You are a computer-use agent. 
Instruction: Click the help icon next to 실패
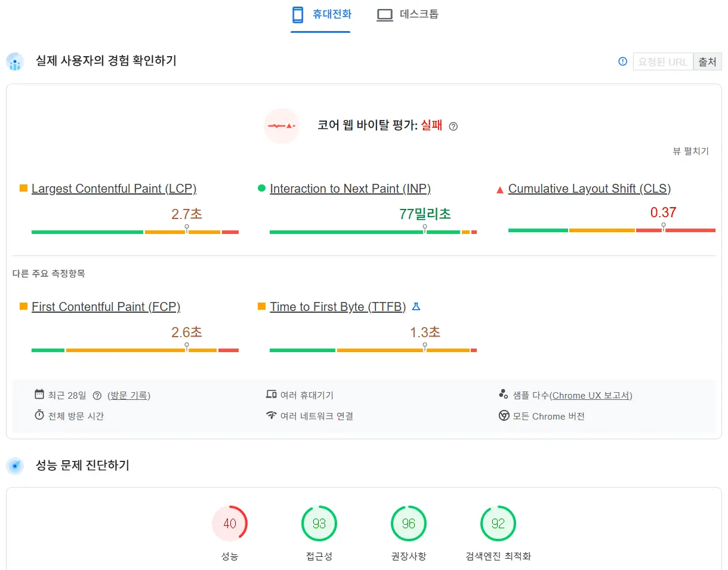pyautogui.click(x=453, y=127)
